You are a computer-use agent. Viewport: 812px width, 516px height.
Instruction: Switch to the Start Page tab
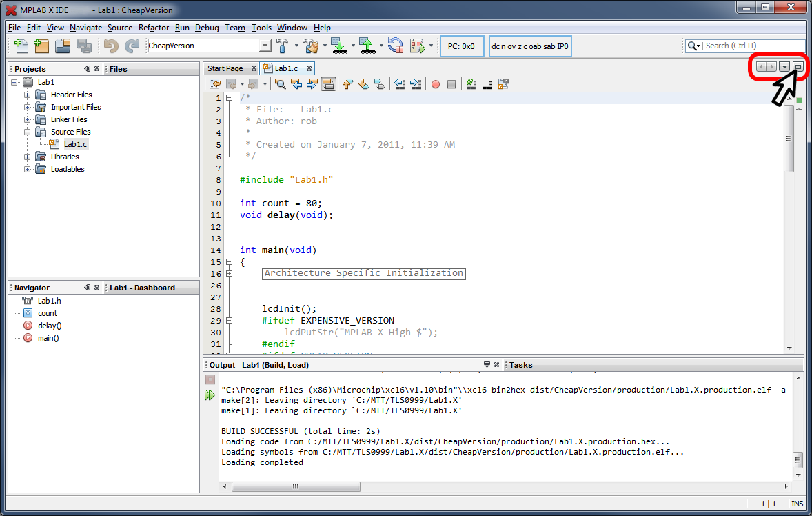(225, 68)
